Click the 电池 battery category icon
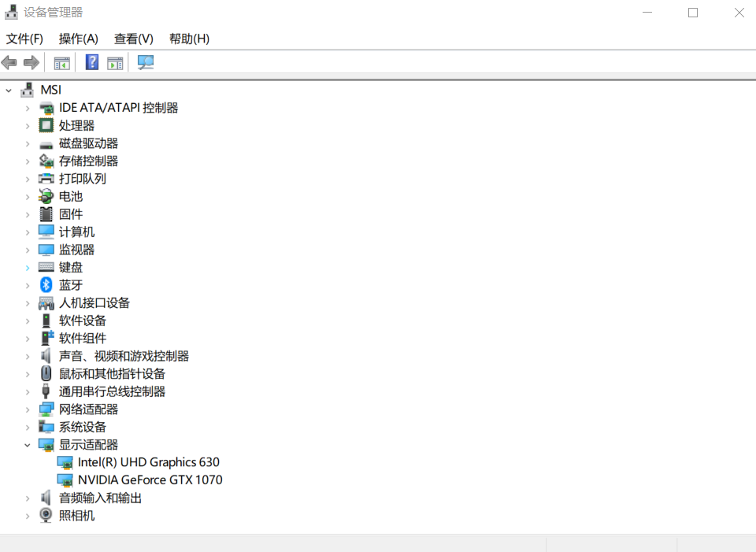Image resolution: width=756 pixels, height=552 pixels. point(45,196)
